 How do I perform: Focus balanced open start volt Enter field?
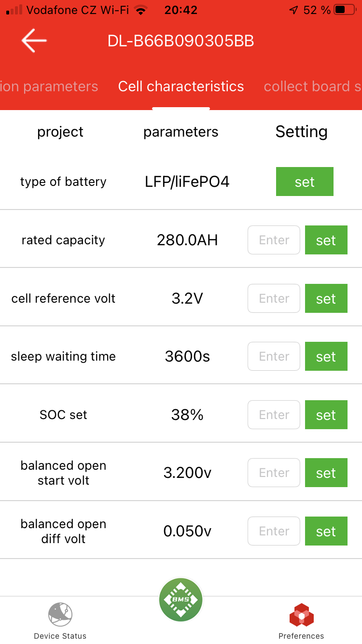[274, 473]
